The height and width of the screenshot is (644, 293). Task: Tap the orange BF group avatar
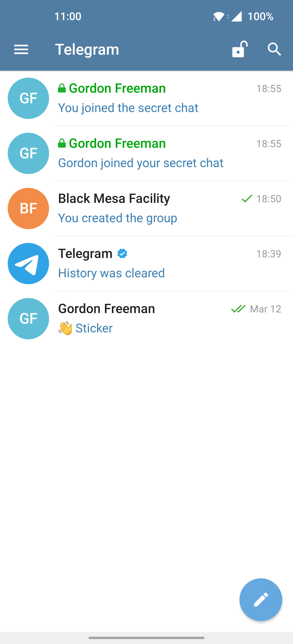pyautogui.click(x=28, y=209)
